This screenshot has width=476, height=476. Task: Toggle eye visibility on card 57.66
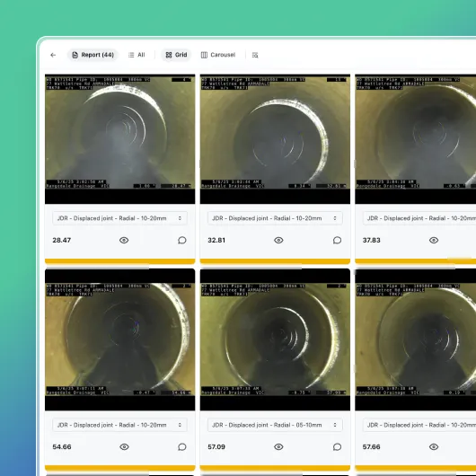coord(434,447)
